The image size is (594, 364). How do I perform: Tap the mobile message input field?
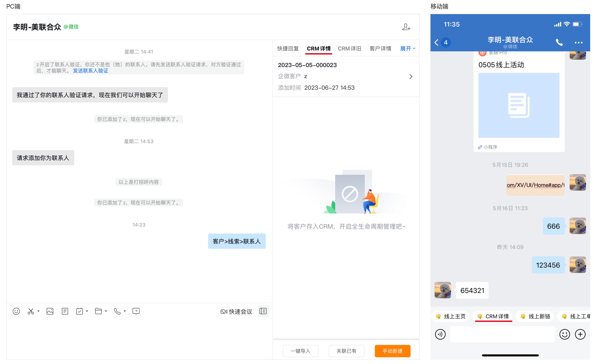click(x=502, y=334)
